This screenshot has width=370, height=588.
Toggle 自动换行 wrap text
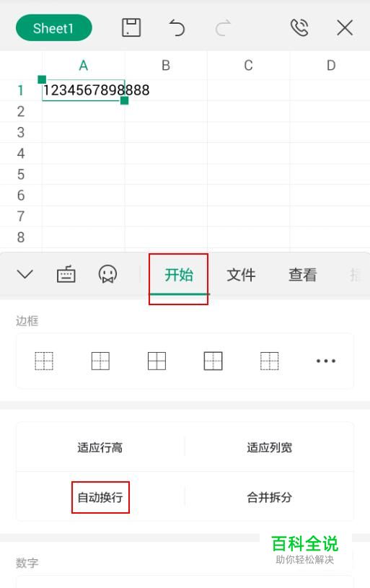(100, 498)
